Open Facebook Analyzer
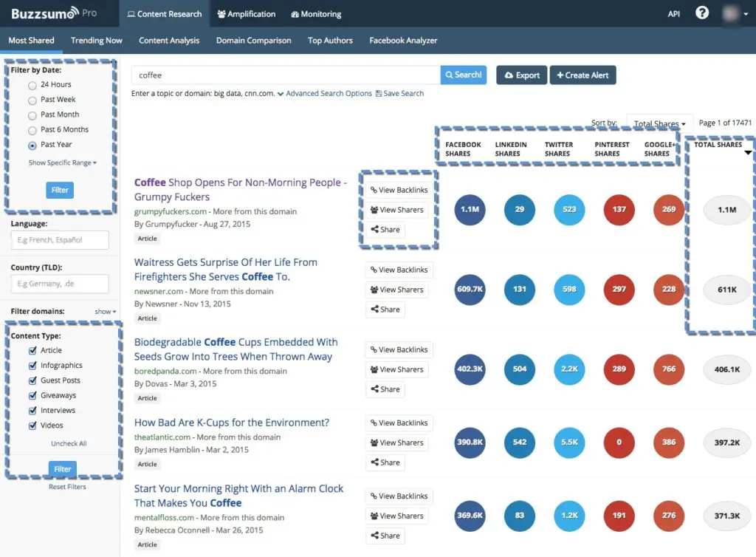 coord(403,41)
